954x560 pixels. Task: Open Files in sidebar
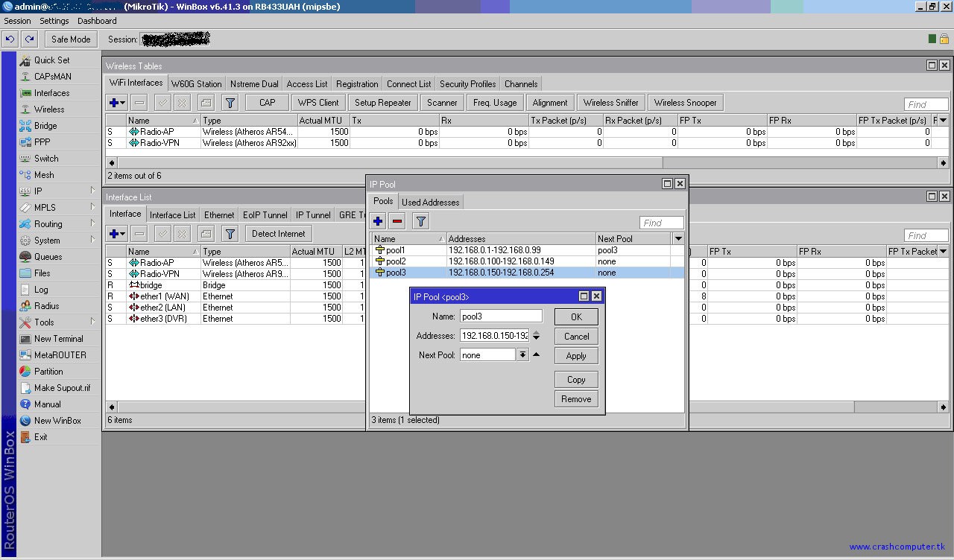(59, 273)
